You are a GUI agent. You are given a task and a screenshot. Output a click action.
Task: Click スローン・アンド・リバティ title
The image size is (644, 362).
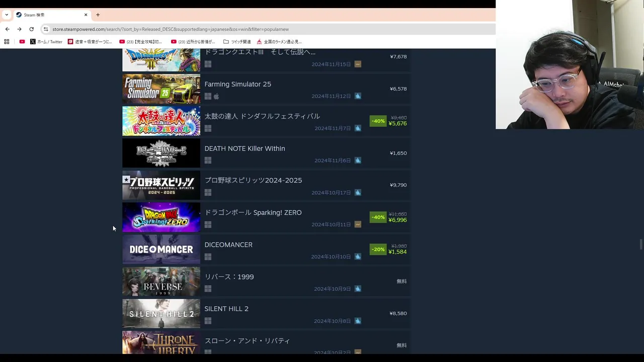247,341
